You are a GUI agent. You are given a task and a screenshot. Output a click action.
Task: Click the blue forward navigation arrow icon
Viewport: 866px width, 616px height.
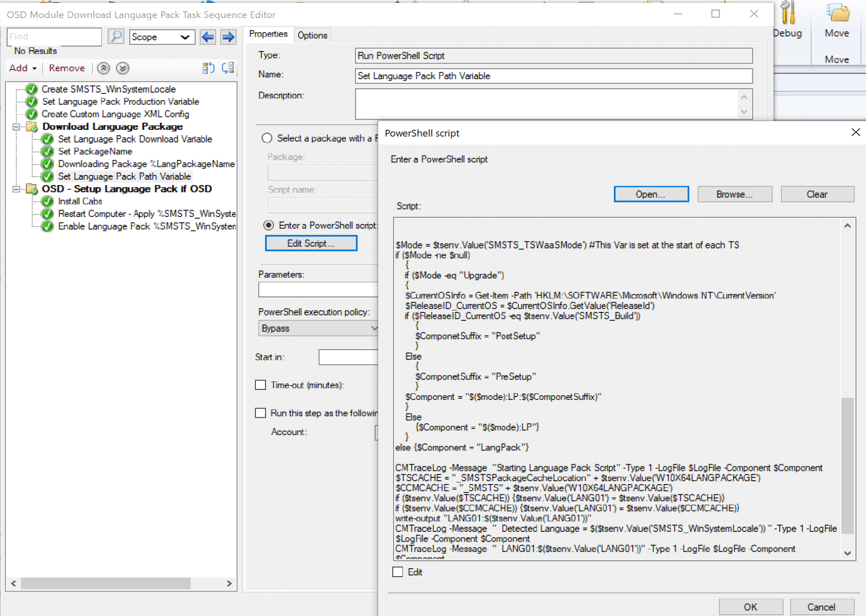(227, 37)
